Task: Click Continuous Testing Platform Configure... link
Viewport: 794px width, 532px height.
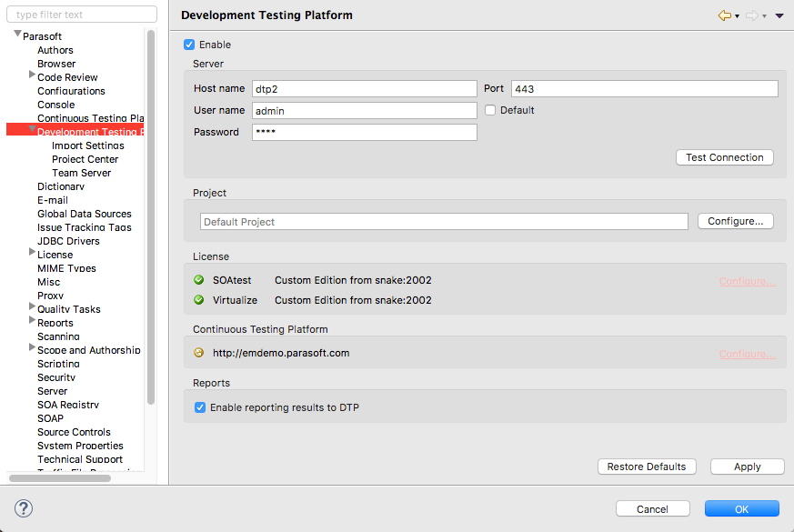Action: [747, 355]
